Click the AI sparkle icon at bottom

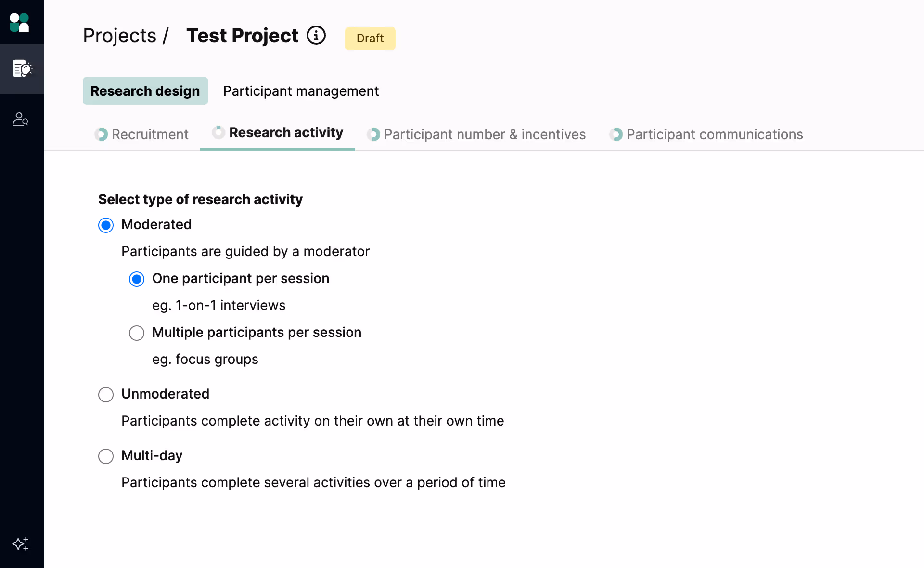coord(20,544)
